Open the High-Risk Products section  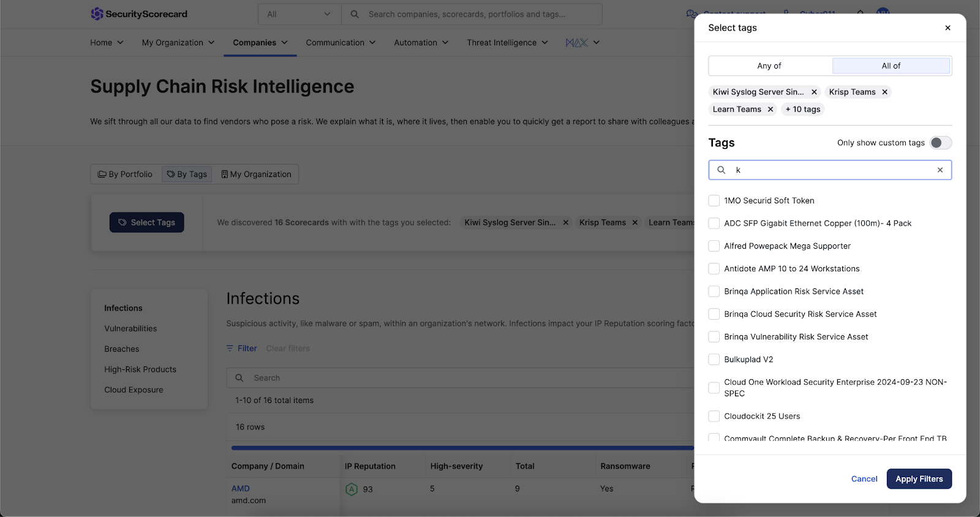[x=140, y=369]
